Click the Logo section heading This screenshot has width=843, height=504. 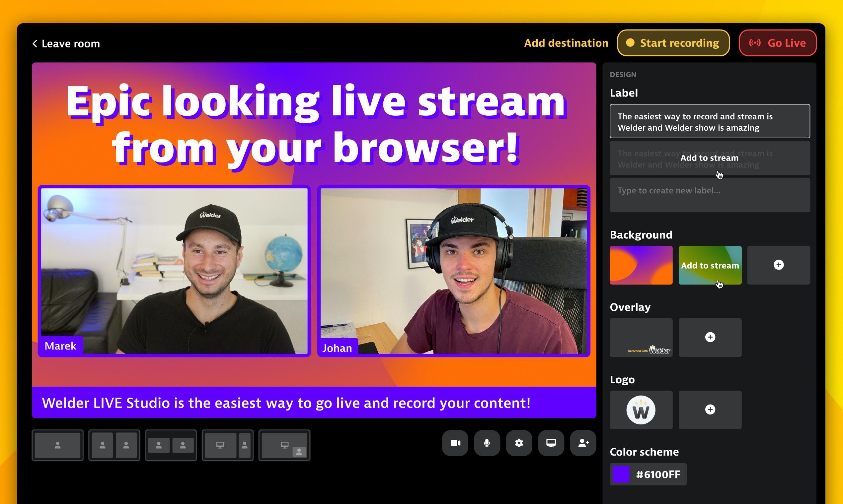click(x=622, y=379)
